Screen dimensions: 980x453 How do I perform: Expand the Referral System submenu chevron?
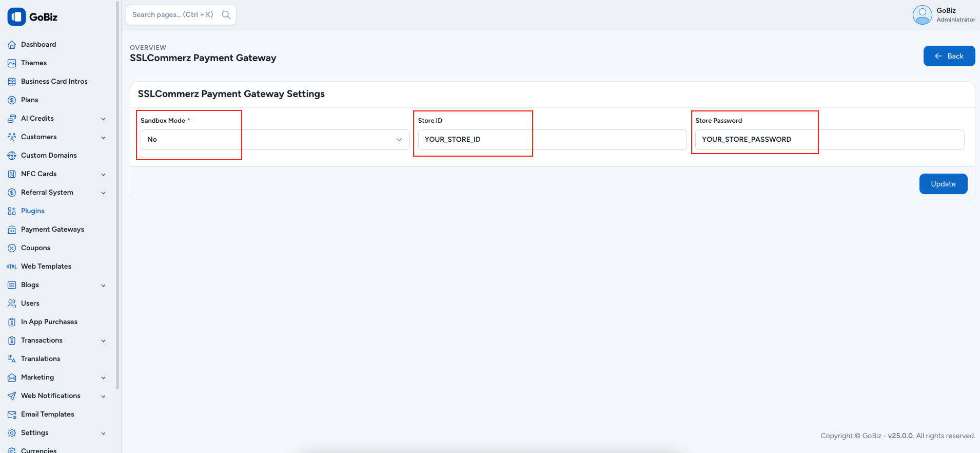coord(103,193)
